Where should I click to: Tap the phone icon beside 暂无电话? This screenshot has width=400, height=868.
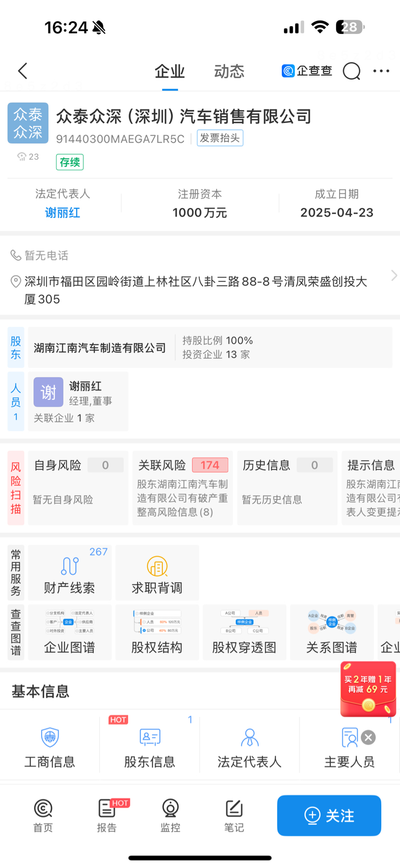click(16, 255)
